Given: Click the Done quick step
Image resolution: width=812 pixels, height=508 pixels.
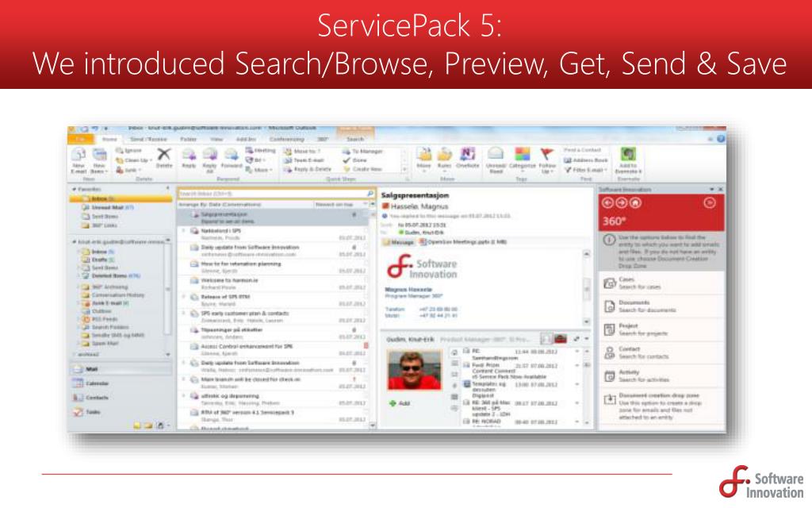Looking at the screenshot, I should pyautogui.click(x=354, y=160).
